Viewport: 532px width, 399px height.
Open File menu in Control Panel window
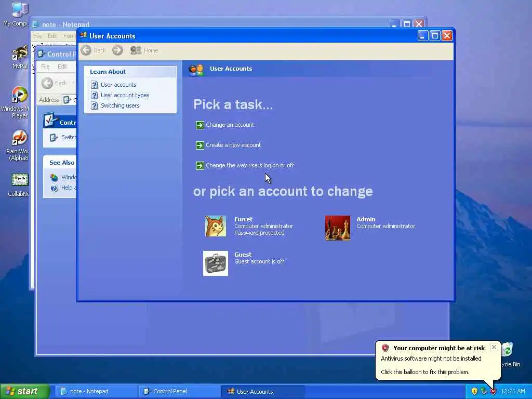(x=46, y=66)
